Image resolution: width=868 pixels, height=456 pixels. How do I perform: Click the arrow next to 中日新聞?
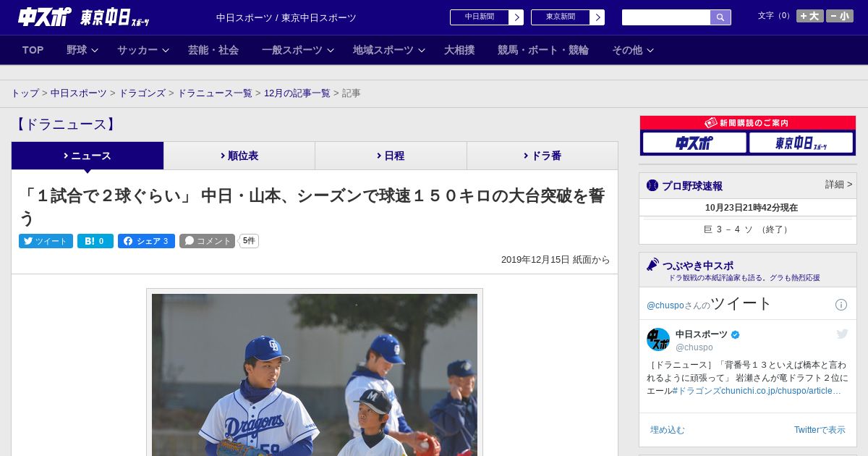[516, 17]
